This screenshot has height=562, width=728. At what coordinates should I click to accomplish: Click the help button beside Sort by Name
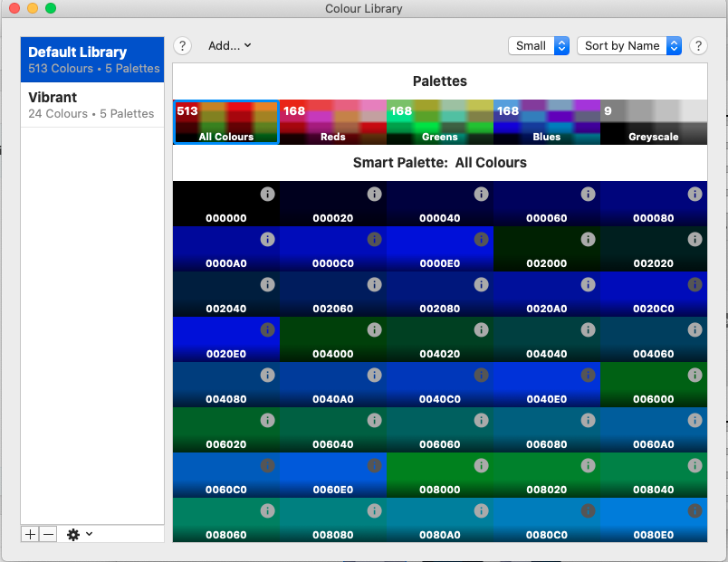pos(698,45)
